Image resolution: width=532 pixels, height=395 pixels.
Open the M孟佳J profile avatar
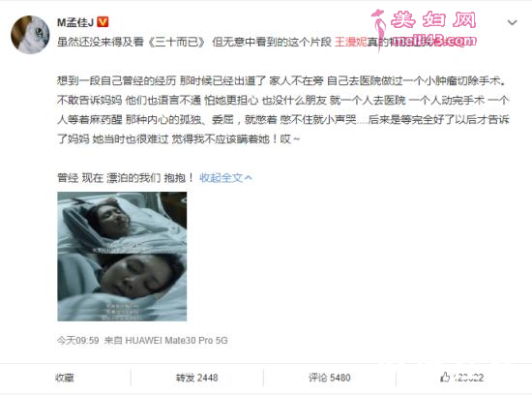click(30, 35)
